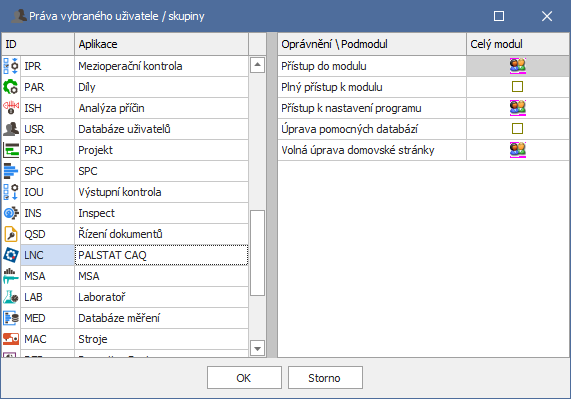Check the Úprava pomocných databází checkbox
This screenshot has width=571, height=399.
point(517,129)
